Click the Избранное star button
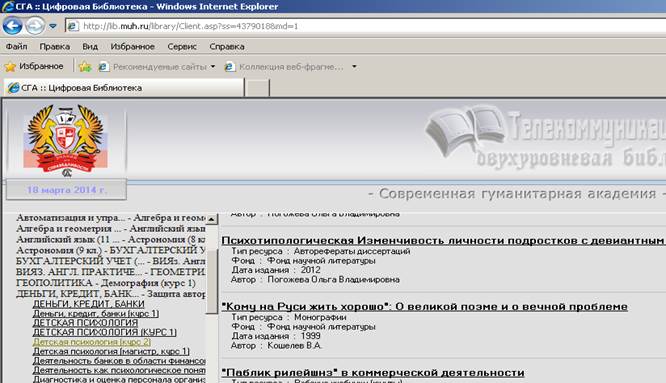Screen dimensions: 666x383 point(34,66)
